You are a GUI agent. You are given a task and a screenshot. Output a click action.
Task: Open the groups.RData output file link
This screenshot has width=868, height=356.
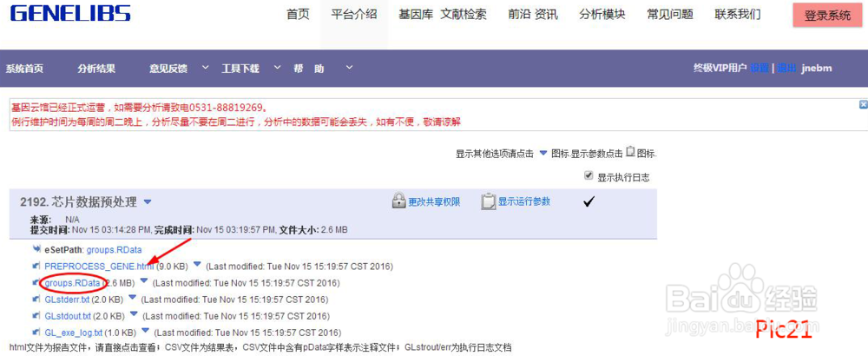[72, 283]
